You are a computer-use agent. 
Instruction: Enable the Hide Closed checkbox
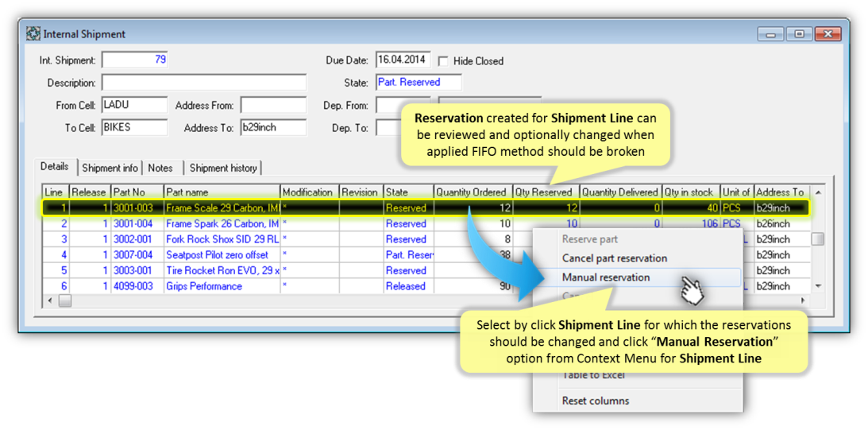pos(443,61)
